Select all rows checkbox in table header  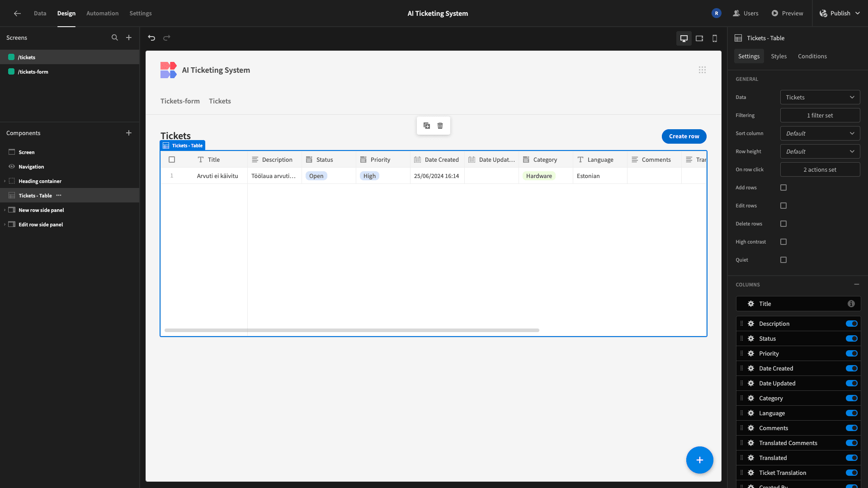coord(172,160)
